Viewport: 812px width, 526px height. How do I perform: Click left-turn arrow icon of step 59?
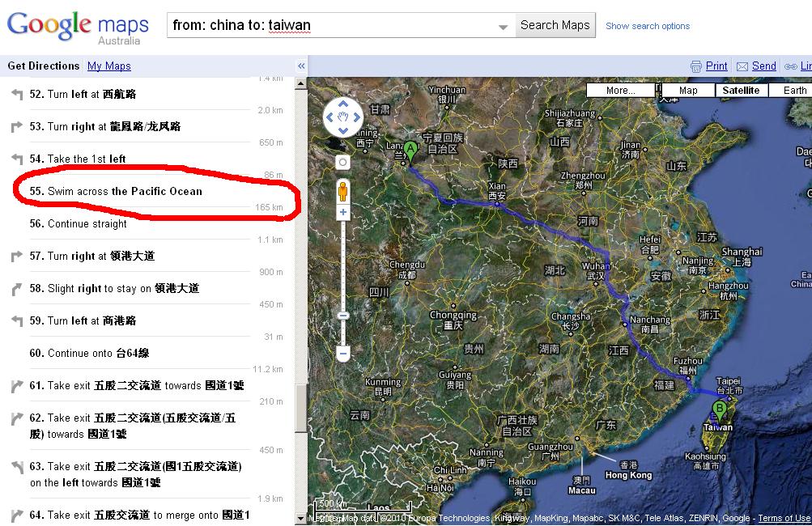(17, 321)
